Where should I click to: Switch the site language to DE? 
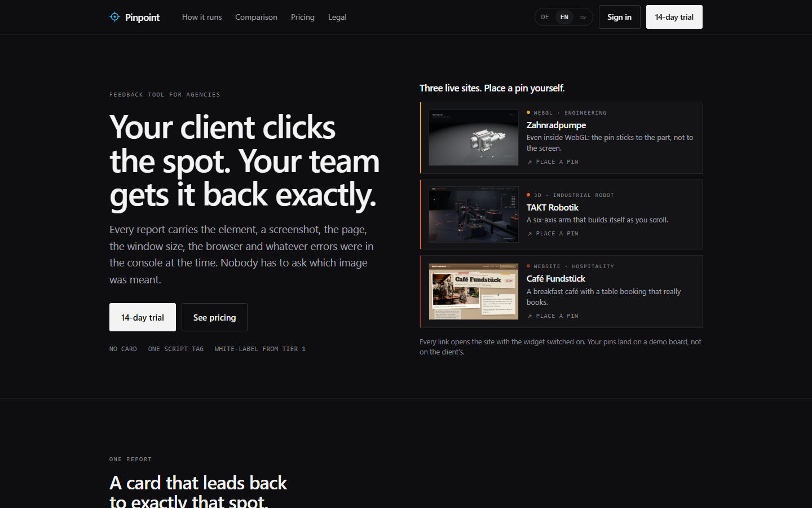tap(545, 17)
